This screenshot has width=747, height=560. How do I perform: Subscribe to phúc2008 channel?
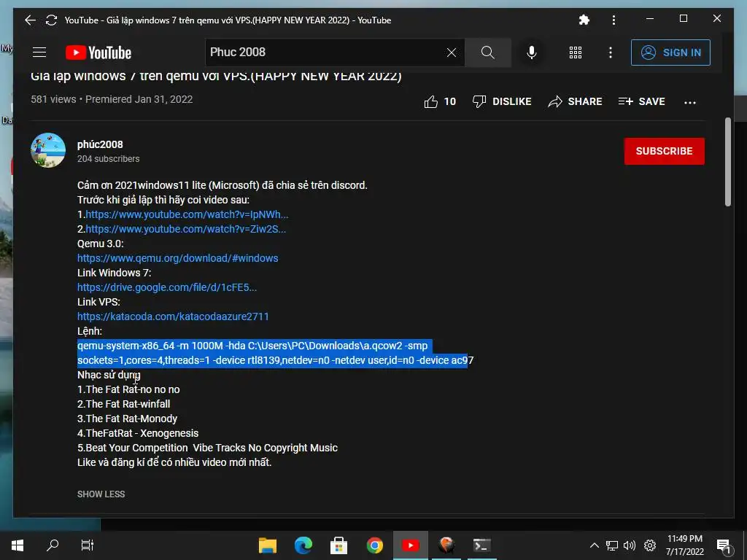click(x=664, y=151)
